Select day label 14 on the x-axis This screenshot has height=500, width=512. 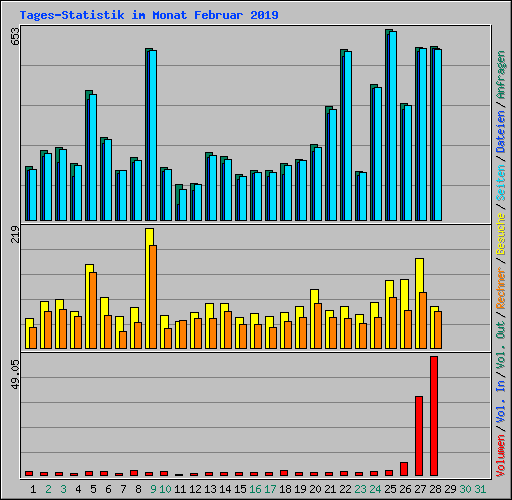point(225,489)
